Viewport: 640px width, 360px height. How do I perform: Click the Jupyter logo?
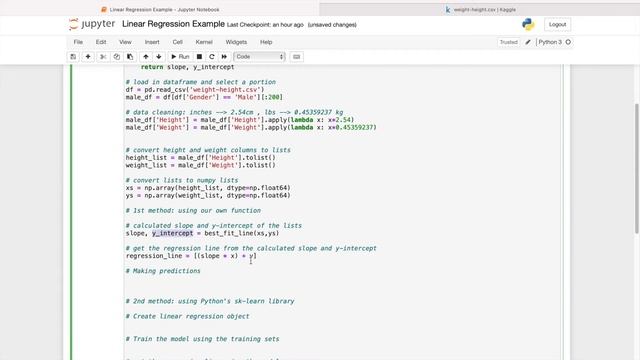[x=92, y=24]
